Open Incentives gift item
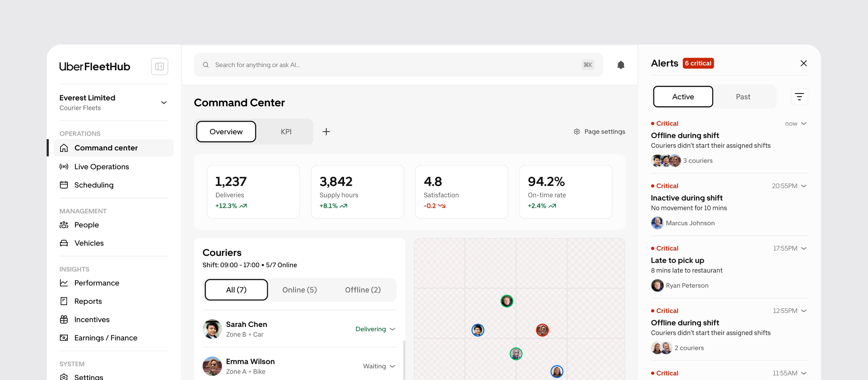This screenshot has height=380, width=868. coord(92,319)
